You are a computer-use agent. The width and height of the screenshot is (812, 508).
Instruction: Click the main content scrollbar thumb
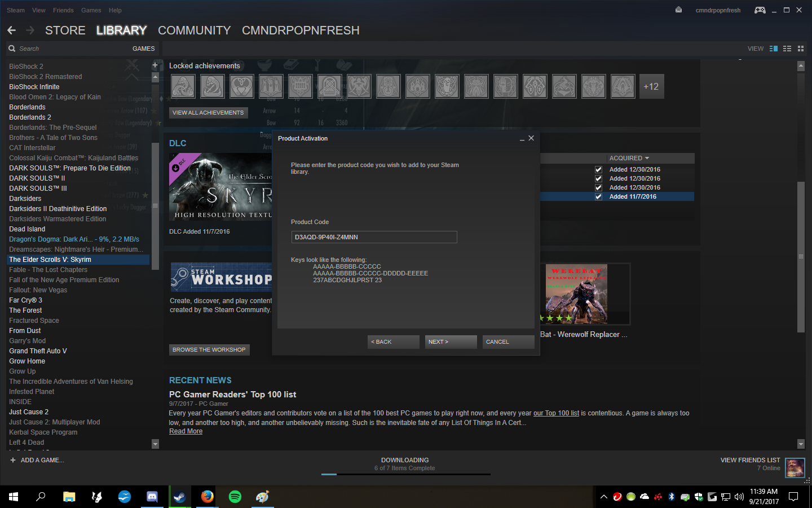[801, 257]
